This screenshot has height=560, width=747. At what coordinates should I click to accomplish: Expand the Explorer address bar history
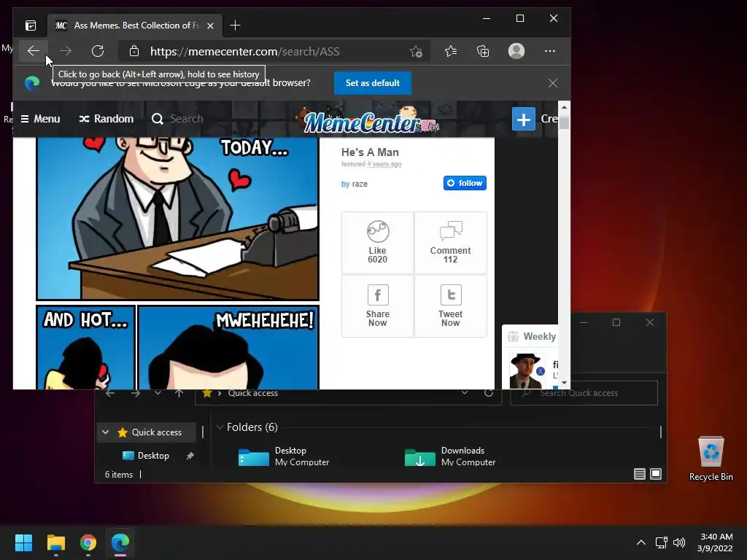(464, 393)
